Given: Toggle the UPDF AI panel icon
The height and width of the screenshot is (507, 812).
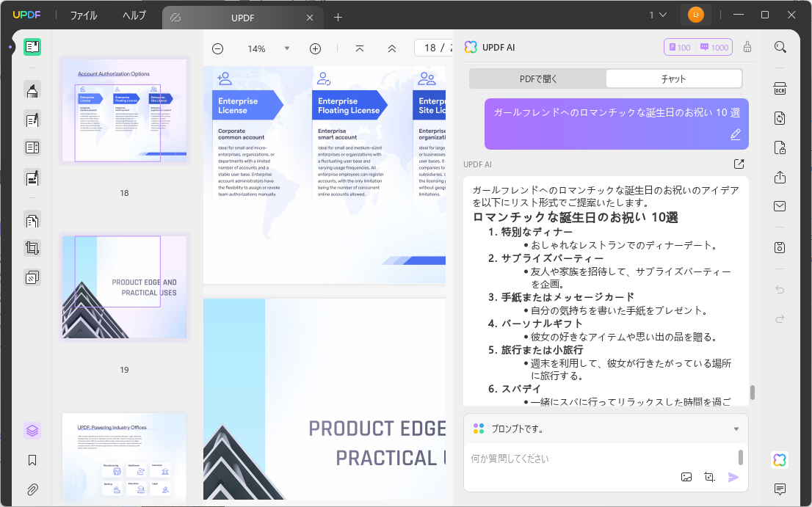Looking at the screenshot, I should click(x=780, y=460).
